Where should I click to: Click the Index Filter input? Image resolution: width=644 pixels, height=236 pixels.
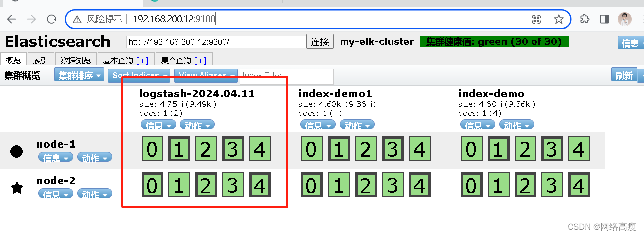pyautogui.click(x=286, y=75)
